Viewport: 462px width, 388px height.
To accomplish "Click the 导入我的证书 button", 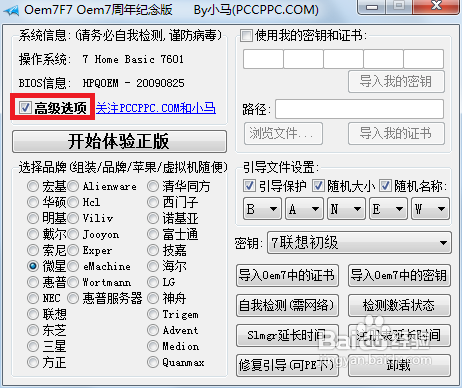I will [x=396, y=133].
